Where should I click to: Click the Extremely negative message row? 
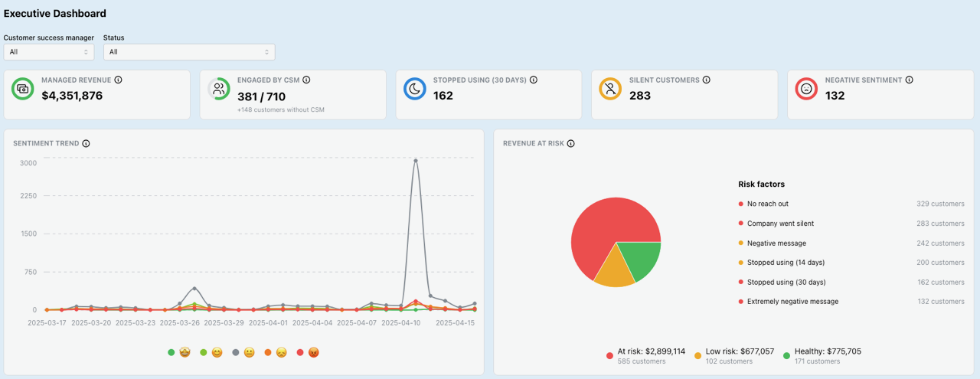[x=792, y=302]
